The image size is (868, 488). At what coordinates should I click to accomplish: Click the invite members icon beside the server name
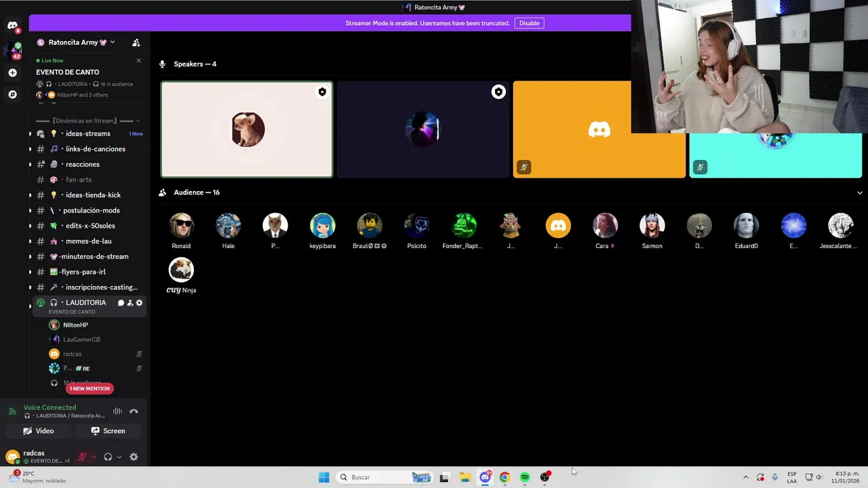(136, 43)
